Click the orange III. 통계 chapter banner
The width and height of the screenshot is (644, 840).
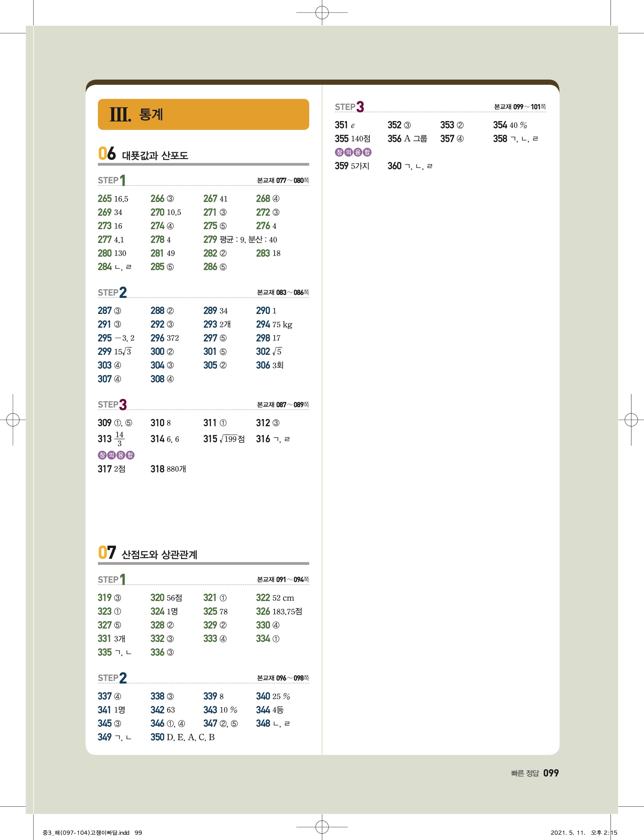[203, 114]
